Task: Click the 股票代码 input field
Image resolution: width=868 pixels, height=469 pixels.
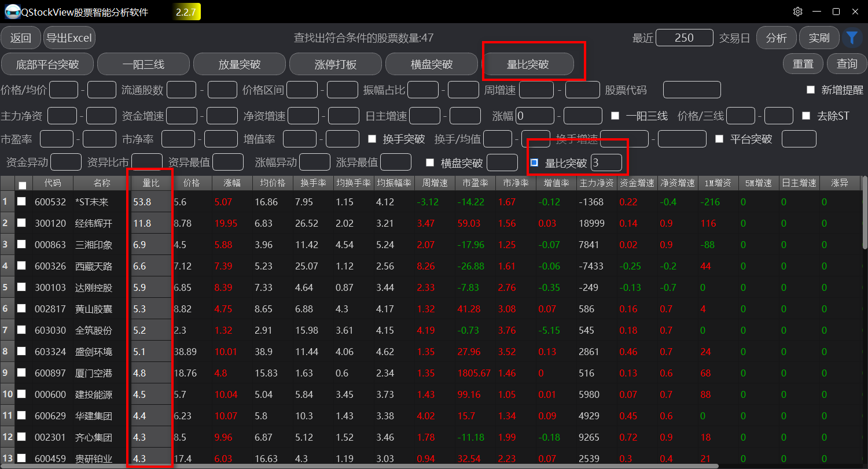Action: click(x=692, y=90)
